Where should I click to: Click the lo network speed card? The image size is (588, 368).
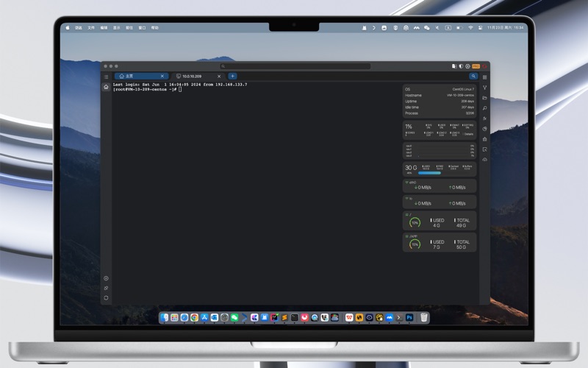click(x=440, y=202)
